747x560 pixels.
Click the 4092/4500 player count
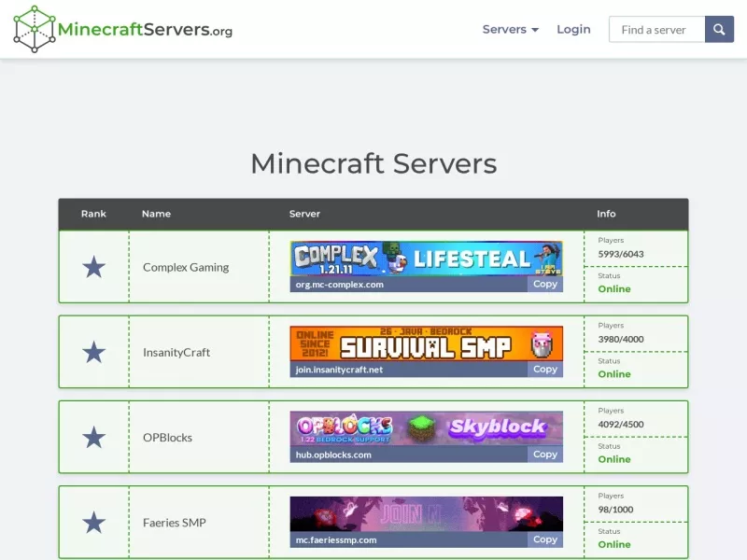[621, 425]
